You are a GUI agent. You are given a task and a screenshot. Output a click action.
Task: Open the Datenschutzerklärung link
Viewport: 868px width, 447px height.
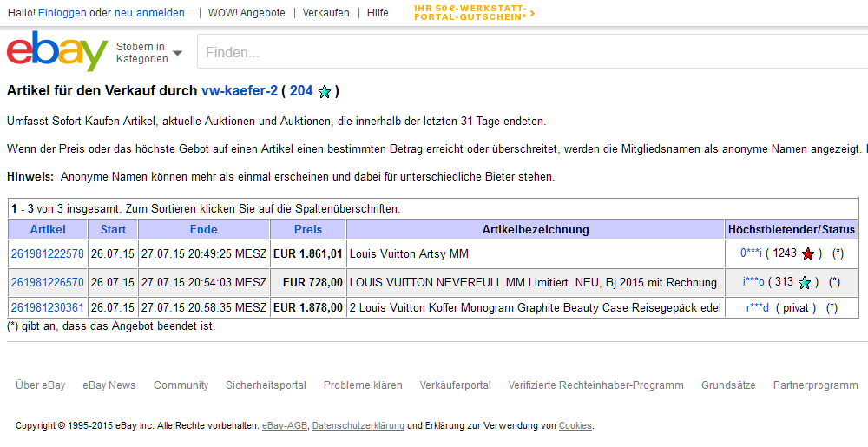(x=358, y=425)
